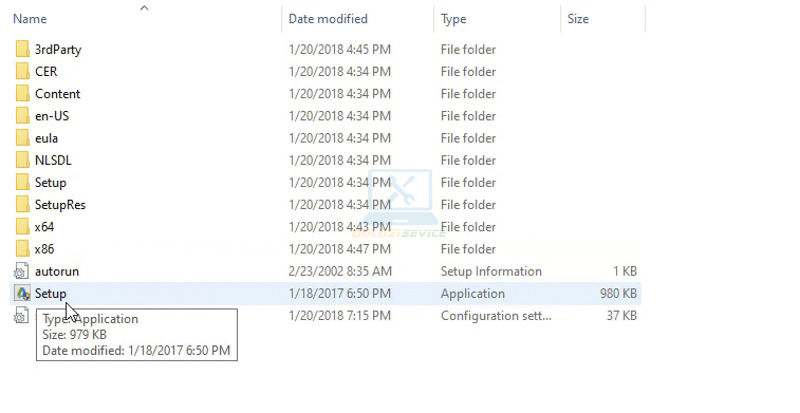Select the 3rdParty folder icon
800x413 pixels.
(22, 50)
